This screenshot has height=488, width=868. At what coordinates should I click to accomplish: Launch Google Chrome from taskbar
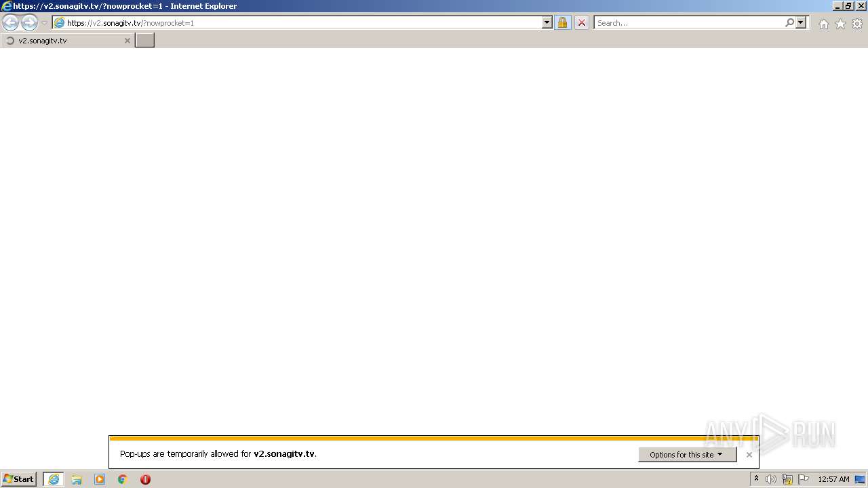pyautogui.click(x=123, y=479)
